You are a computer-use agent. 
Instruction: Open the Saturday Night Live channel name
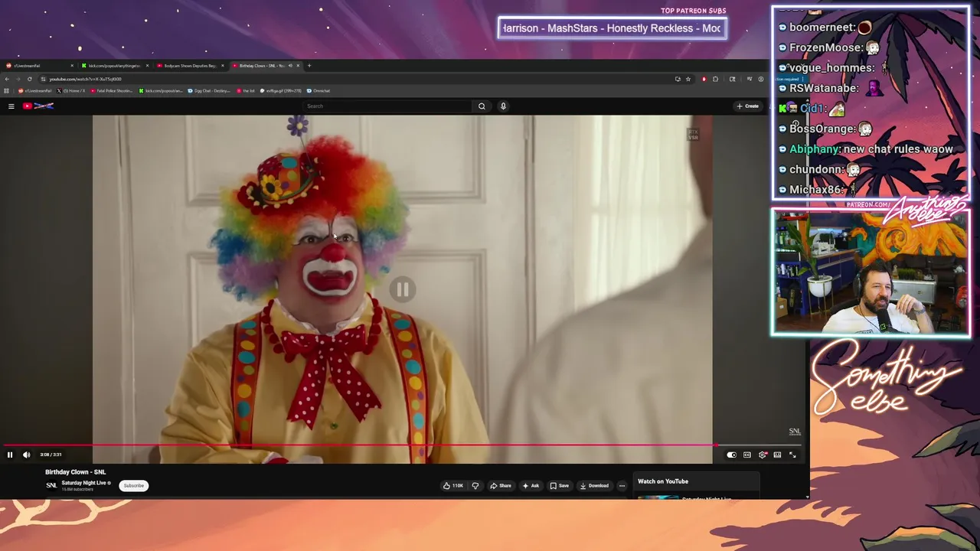click(83, 483)
